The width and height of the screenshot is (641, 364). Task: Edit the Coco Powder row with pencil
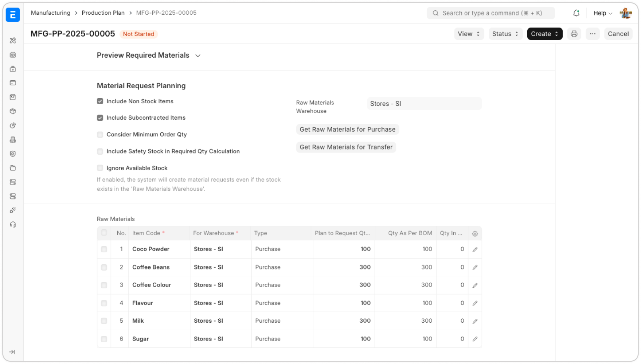475,250
